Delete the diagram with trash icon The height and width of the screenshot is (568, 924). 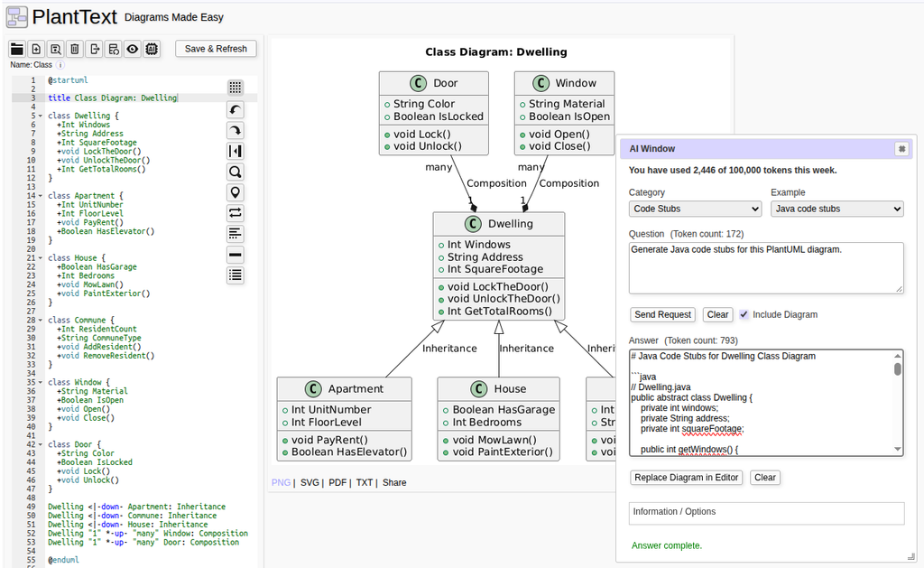tap(75, 49)
